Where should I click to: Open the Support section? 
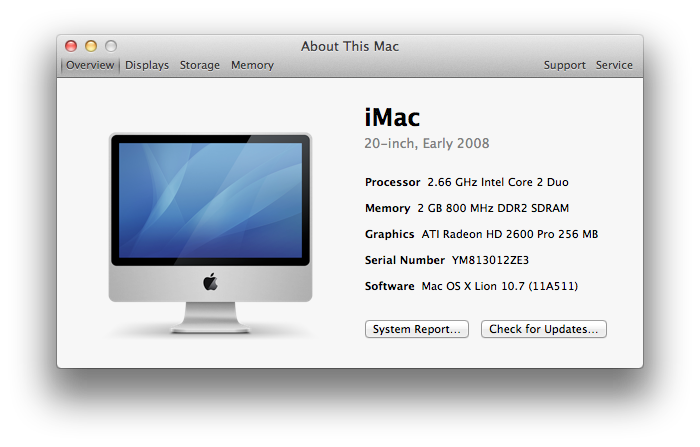[564, 65]
